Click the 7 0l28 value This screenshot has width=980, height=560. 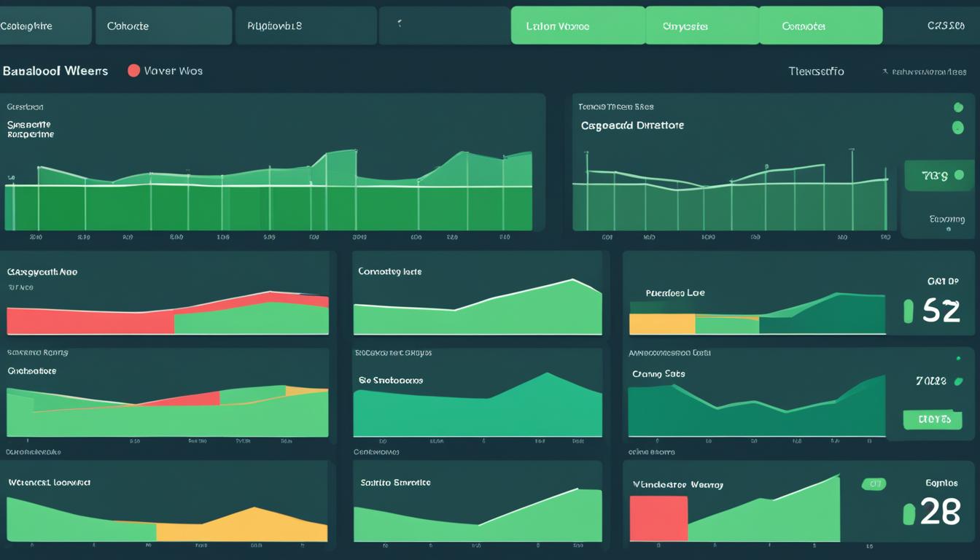coord(931,381)
